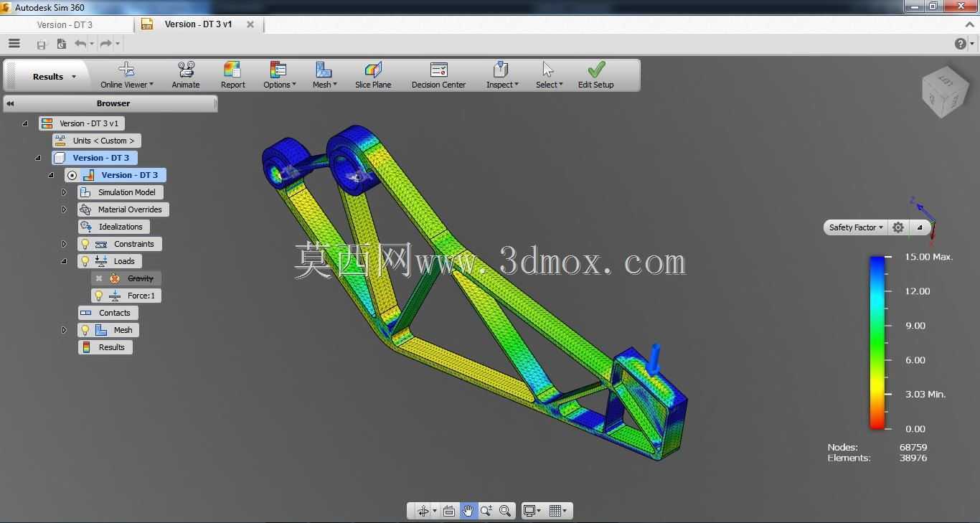Click the safety factor color legend bar
Image resolution: width=980 pixels, height=523 pixels.
tap(877, 342)
